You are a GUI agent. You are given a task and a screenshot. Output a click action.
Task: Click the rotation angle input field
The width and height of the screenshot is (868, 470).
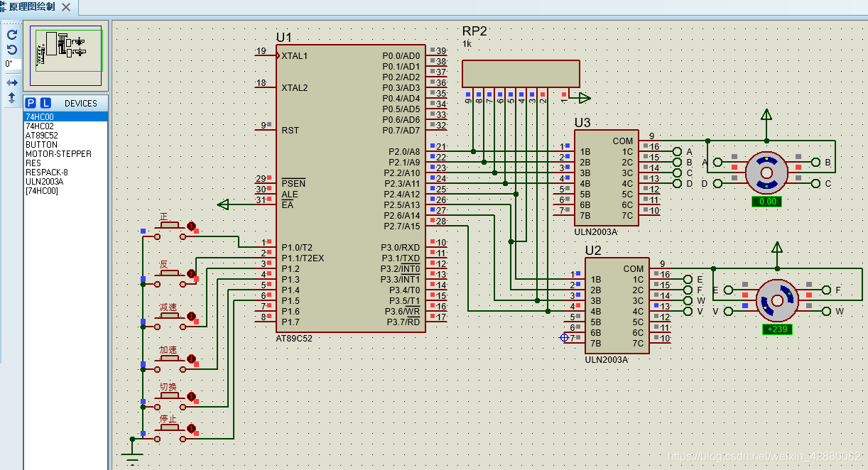[x=12, y=64]
